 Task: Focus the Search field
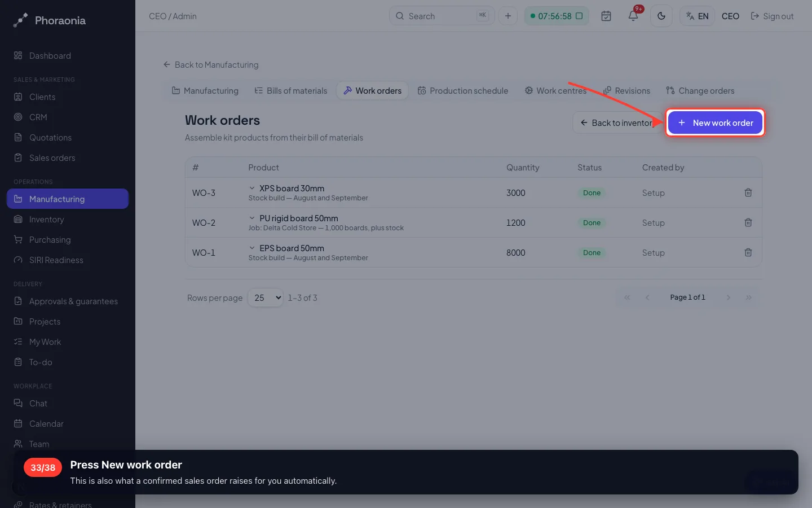(x=442, y=16)
